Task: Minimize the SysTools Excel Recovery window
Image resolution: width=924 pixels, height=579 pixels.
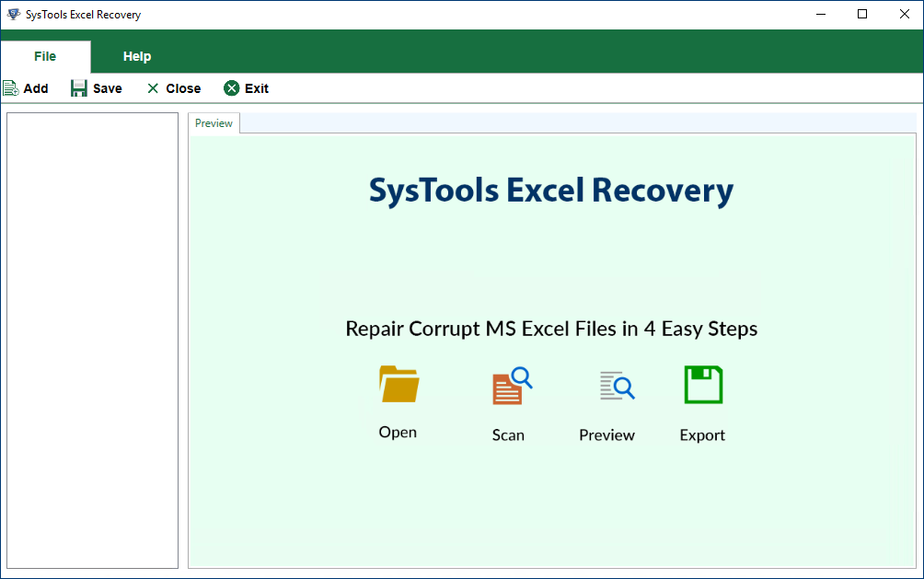Action: (x=820, y=14)
